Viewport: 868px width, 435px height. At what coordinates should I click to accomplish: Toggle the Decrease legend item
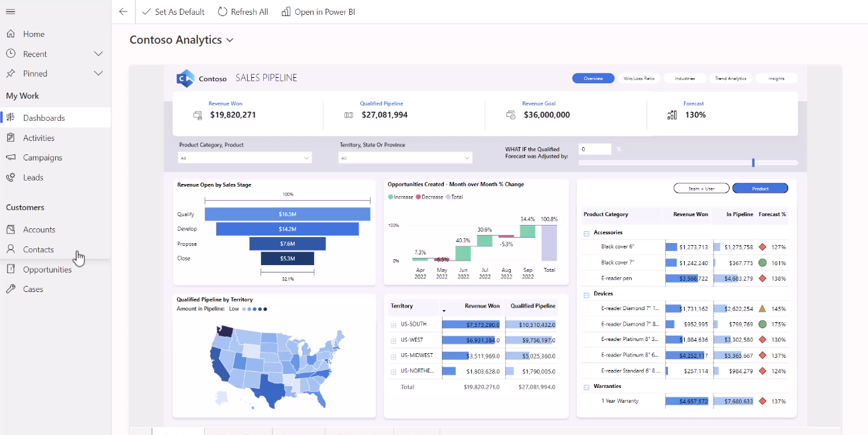(x=430, y=197)
